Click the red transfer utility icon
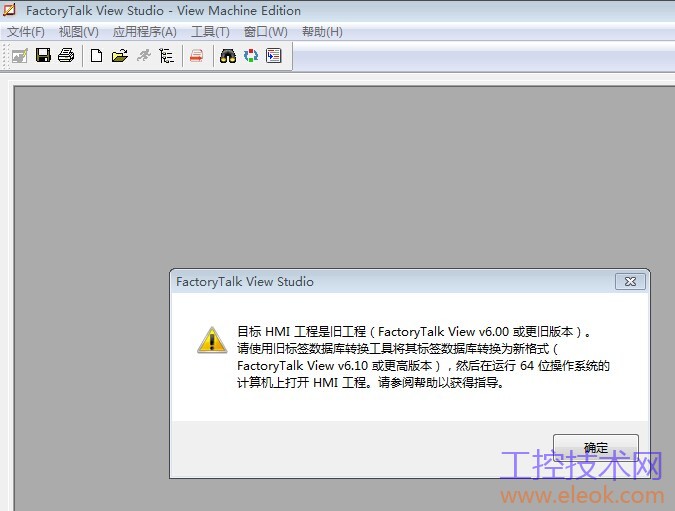 197,56
